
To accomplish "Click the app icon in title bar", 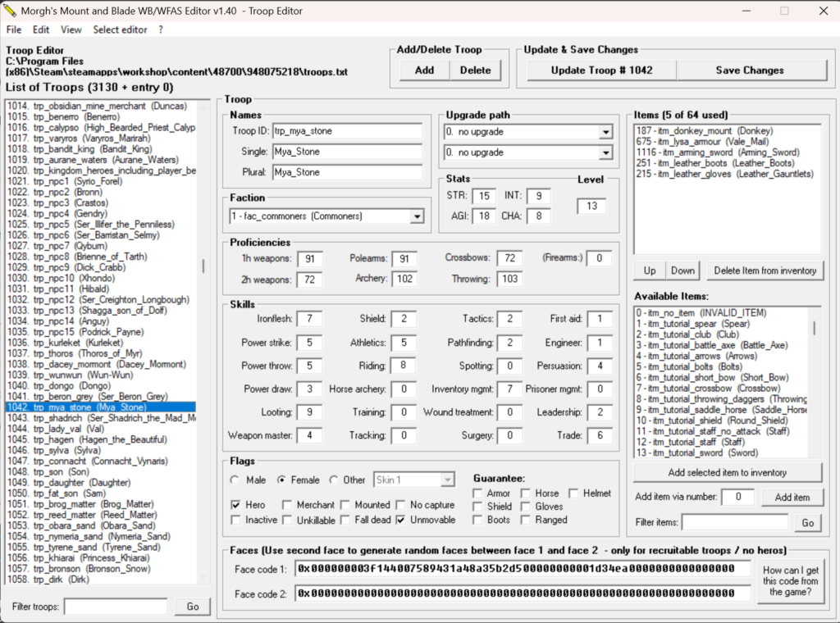I will click(10, 11).
